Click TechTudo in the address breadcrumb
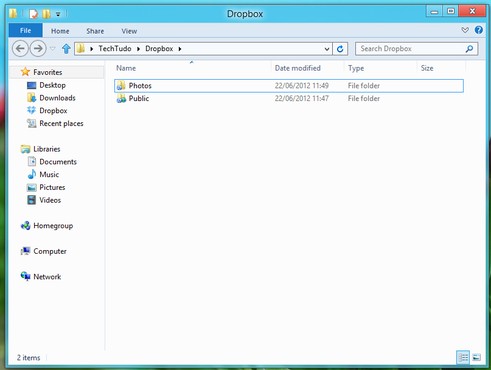Image resolution: width=491 pixels, height=370 pixels. click(x=115, y=49)
